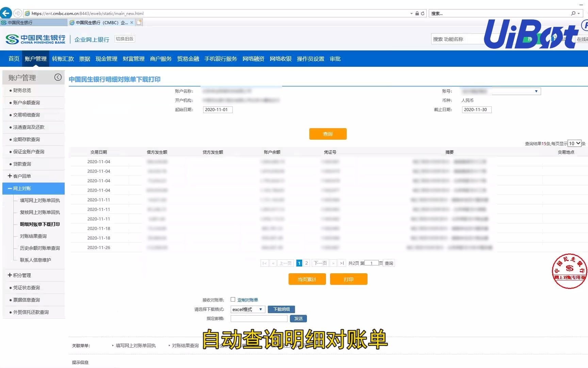This screenshot has width=588, height=368.
Task: Click the 发送 send button
Action: pos(298,318)
